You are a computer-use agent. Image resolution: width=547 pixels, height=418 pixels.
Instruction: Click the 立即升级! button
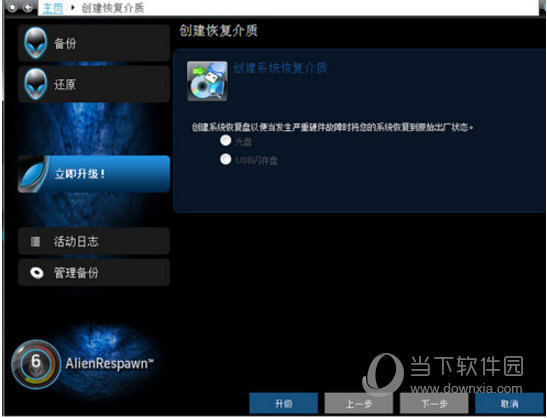tap(94, 174)
